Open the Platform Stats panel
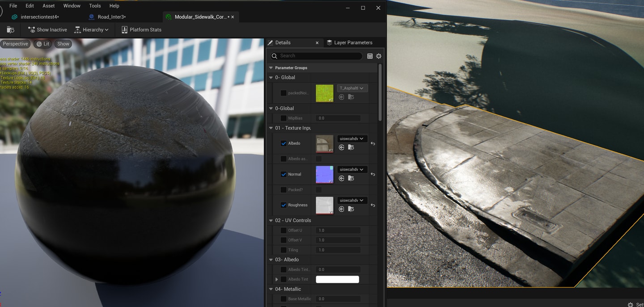 141,30
